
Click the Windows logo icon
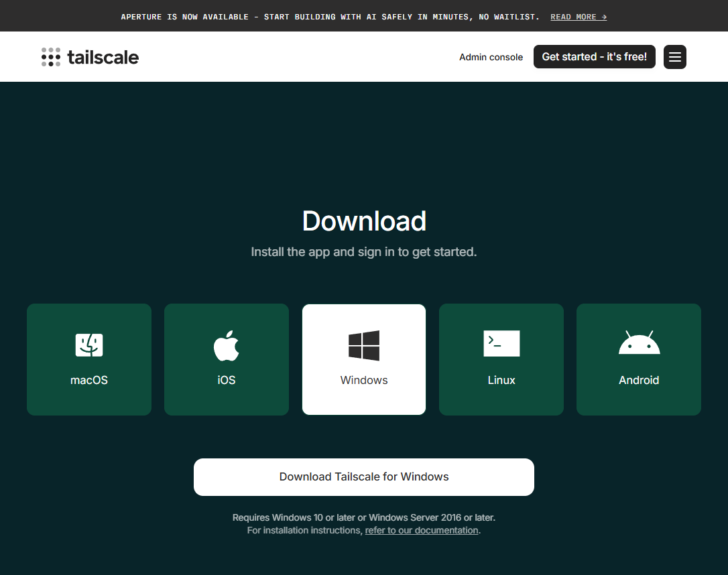364,345
